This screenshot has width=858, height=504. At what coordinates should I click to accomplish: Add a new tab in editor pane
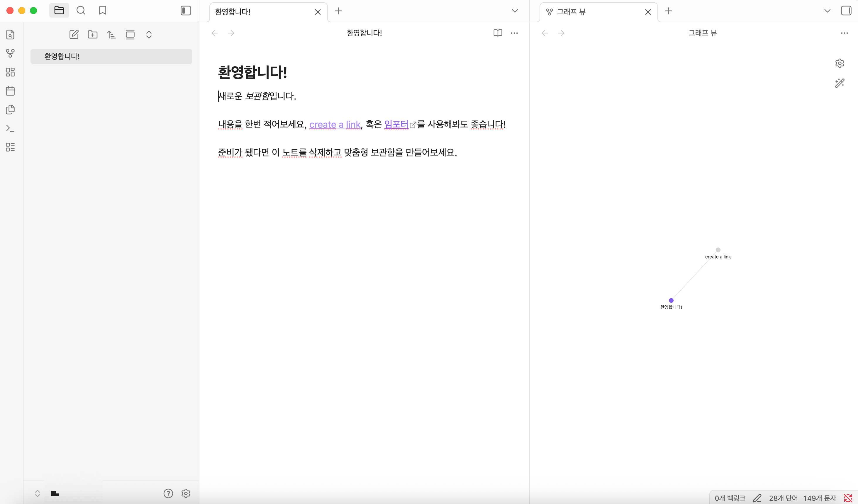pos(338,11)
